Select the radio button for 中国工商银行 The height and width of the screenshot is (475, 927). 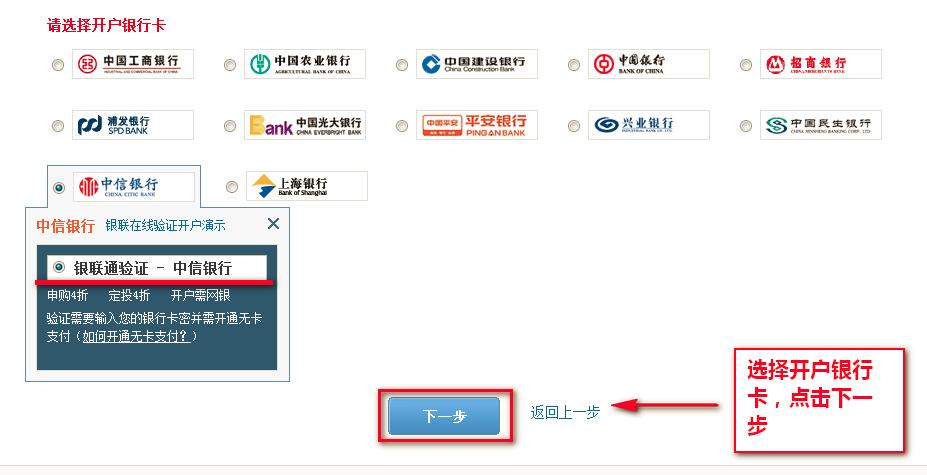[58, 64]
